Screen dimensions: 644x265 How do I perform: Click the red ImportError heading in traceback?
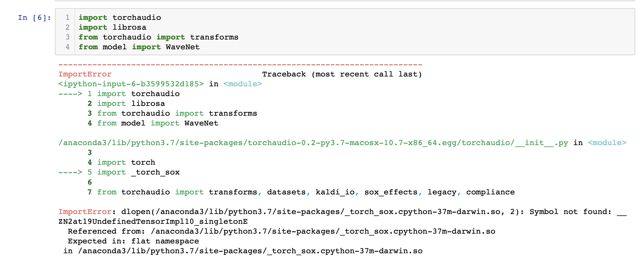[x=85, y=74]
